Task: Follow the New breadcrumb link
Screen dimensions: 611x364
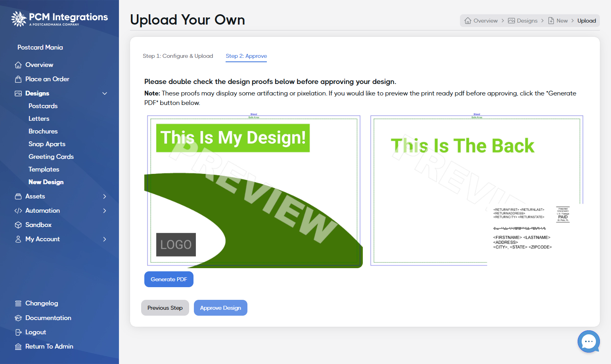Action: pyautogui.click(x=562, y=21)
